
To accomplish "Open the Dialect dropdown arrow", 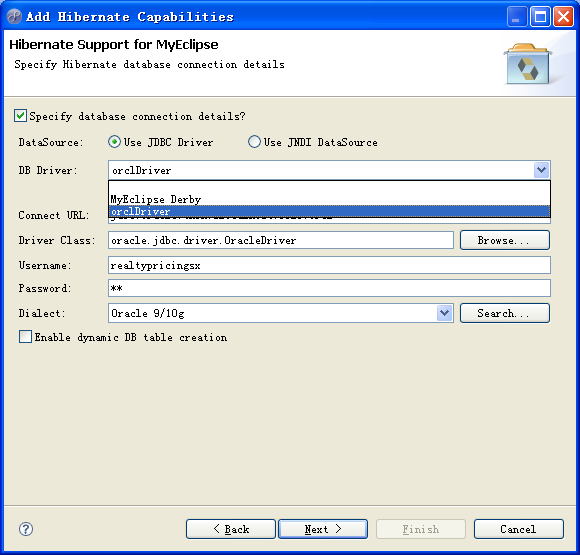I will 445,313.
